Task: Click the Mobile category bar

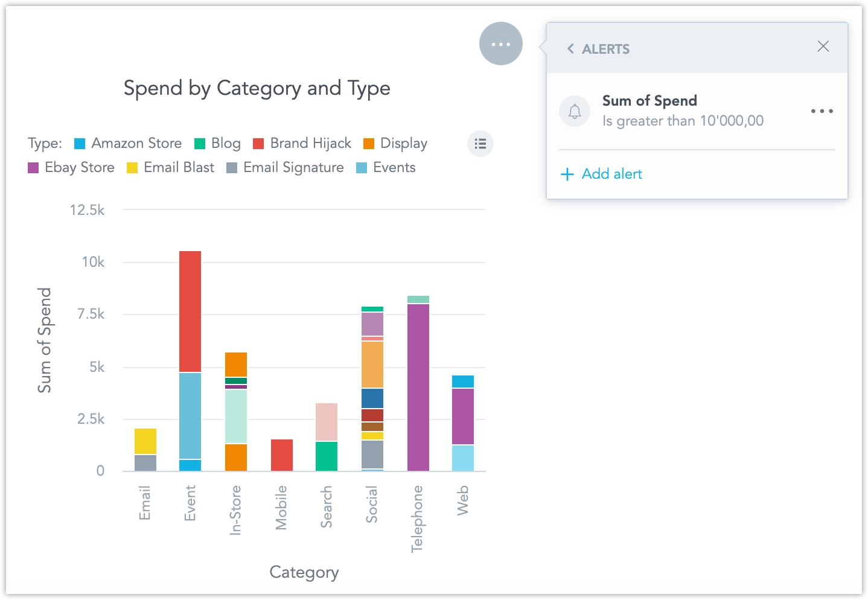Action: click(282, 455)
